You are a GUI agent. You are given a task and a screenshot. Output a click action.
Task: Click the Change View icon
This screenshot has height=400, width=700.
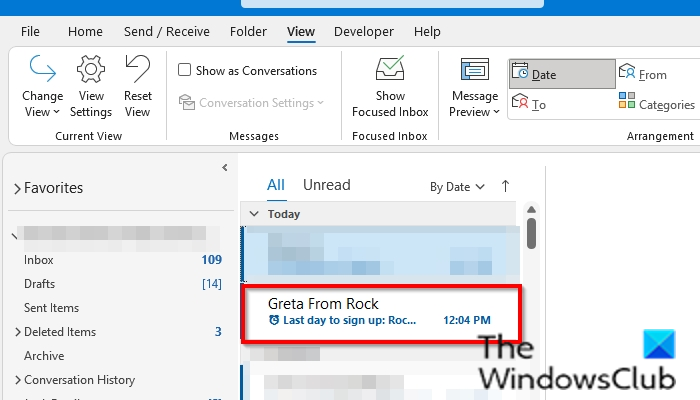[42, 70]
